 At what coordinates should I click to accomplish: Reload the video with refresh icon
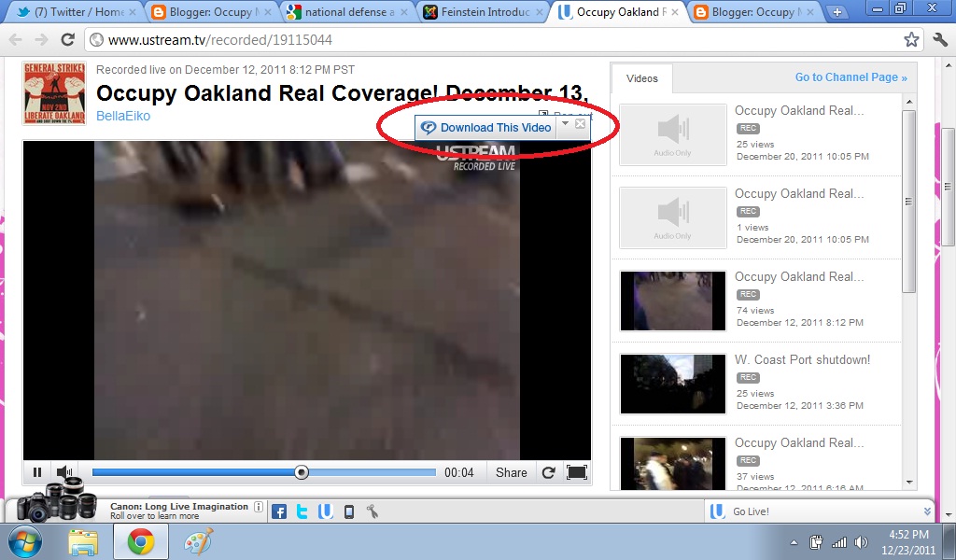(548, 472)
